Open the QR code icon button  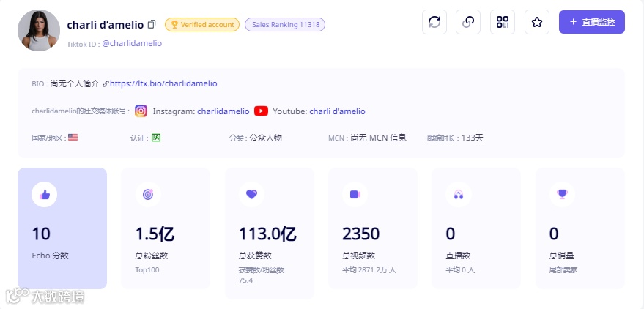point(503,22)
